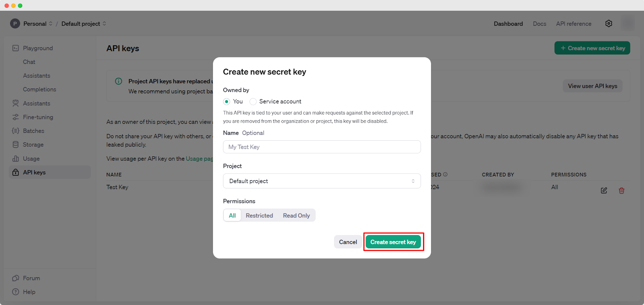Delete Test Key using trash icon
The height and width of the screenshot is (305, 644).
tap(621, 190)
